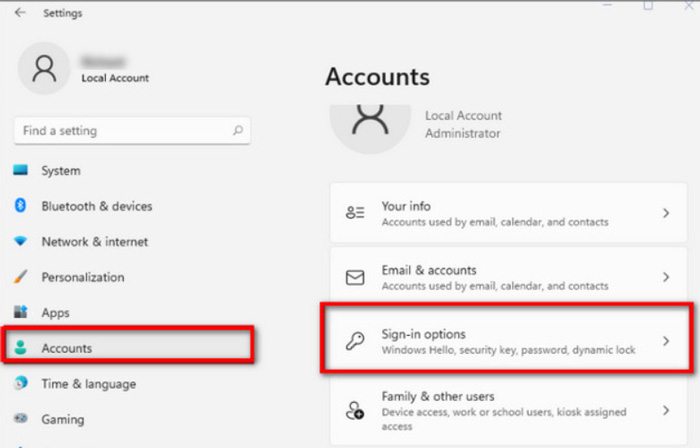This screenshot has width=700, height=448.
Task: Open Network & internet settings
Action: coord(95,241)
